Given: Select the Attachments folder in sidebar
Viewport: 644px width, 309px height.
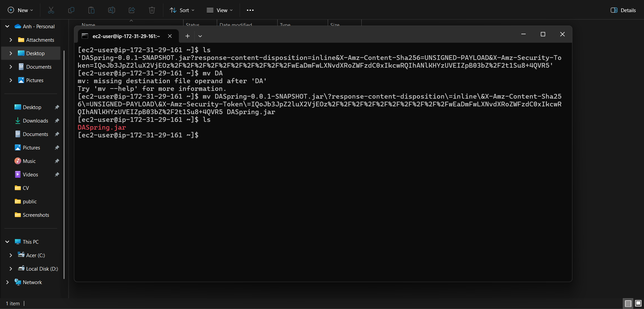Looking at the screenshot, I should pyautogui.click(x=36, y=40).
